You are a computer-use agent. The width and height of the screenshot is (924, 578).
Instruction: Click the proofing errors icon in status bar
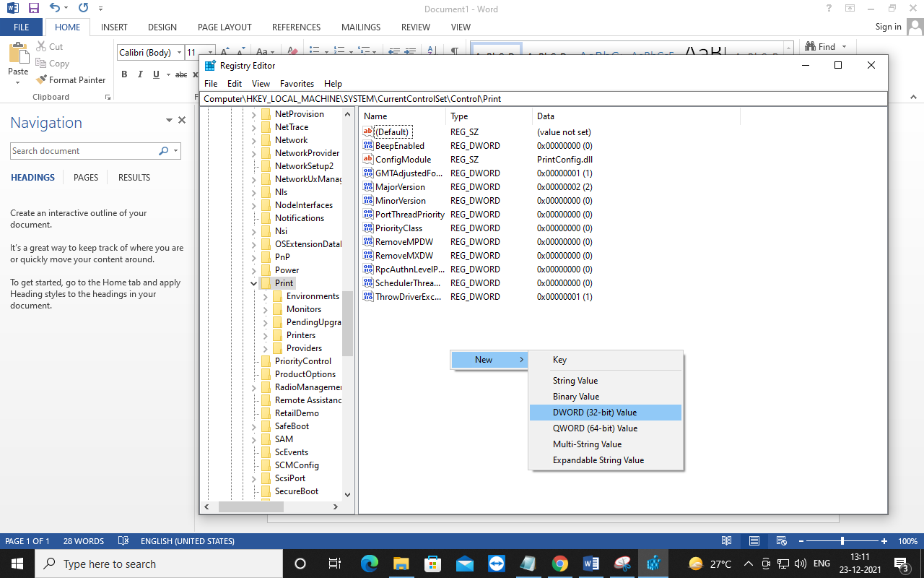coord(123,541)
